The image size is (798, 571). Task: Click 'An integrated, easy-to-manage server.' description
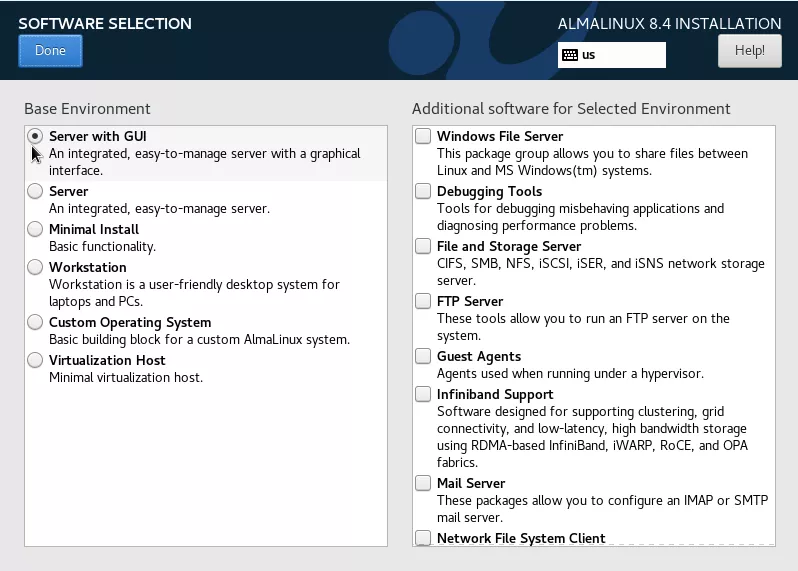[159, 209]
